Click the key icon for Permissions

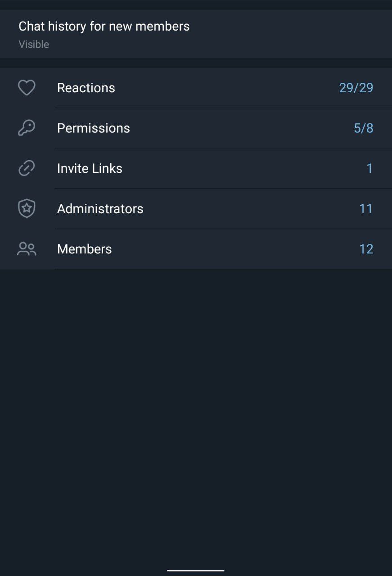pyautogui.click(x=27, y=128)
